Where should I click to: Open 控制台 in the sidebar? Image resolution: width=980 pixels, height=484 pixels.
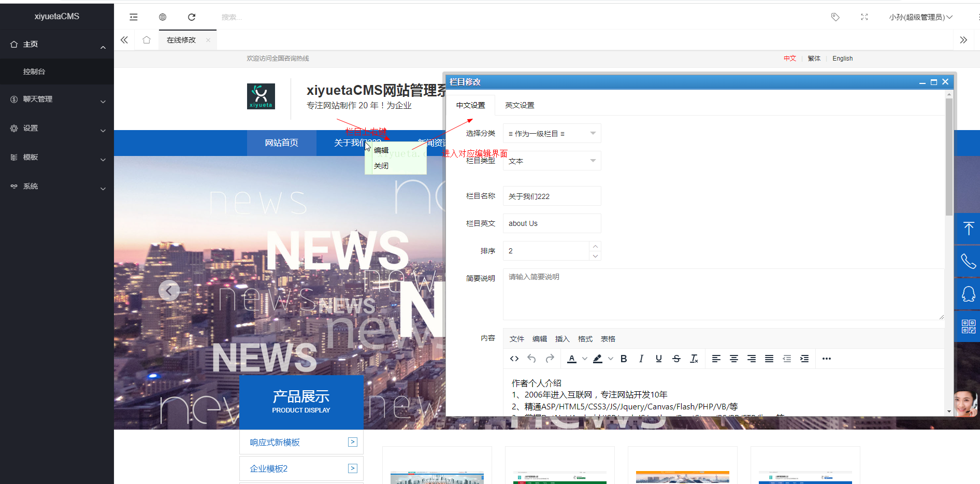[57, 72]
